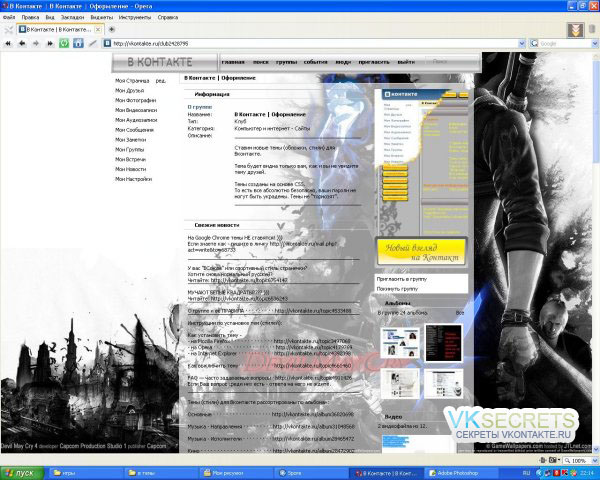Viewport: 600px width, 480px height.
Task: Open the Файл menu
Action: (9, 17)
